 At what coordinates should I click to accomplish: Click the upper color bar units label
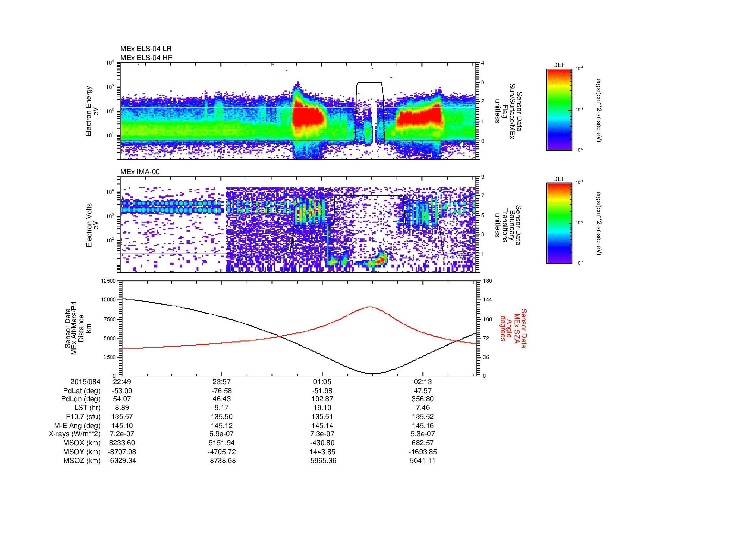click(x=599, y=110)
